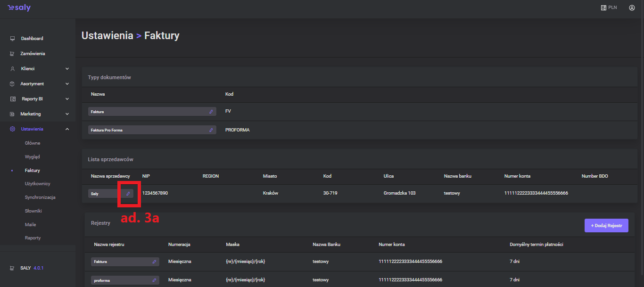This screenshot has height=287, width=644.
Task: Click the Saly logo in header
Action: (19, 8)
